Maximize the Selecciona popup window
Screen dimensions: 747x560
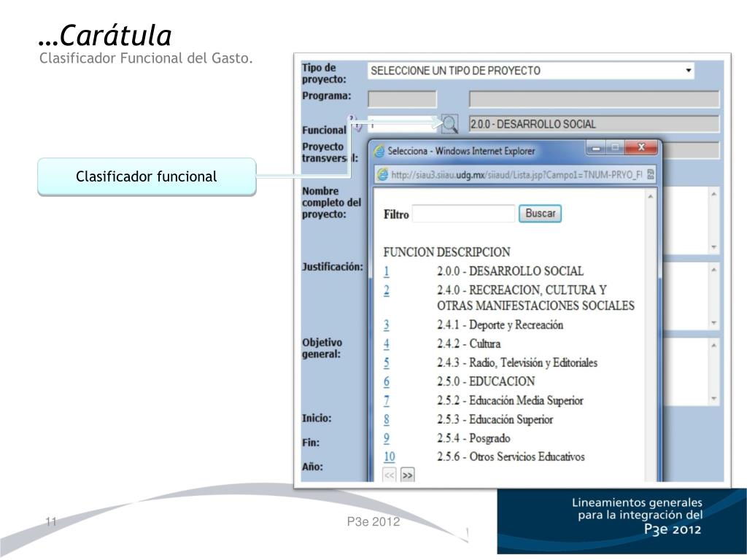coord(615,148)
